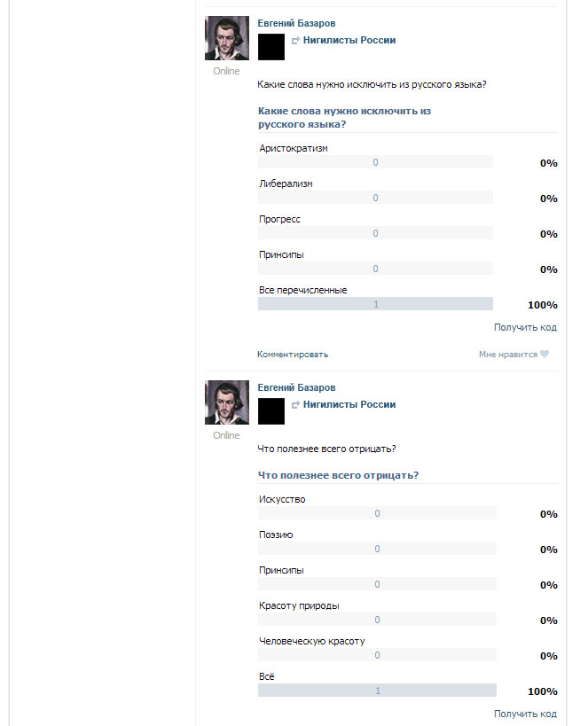588x726 pixels.
Task: Click the Всё result bar showing 1 vote
Action: pos(377,691)
